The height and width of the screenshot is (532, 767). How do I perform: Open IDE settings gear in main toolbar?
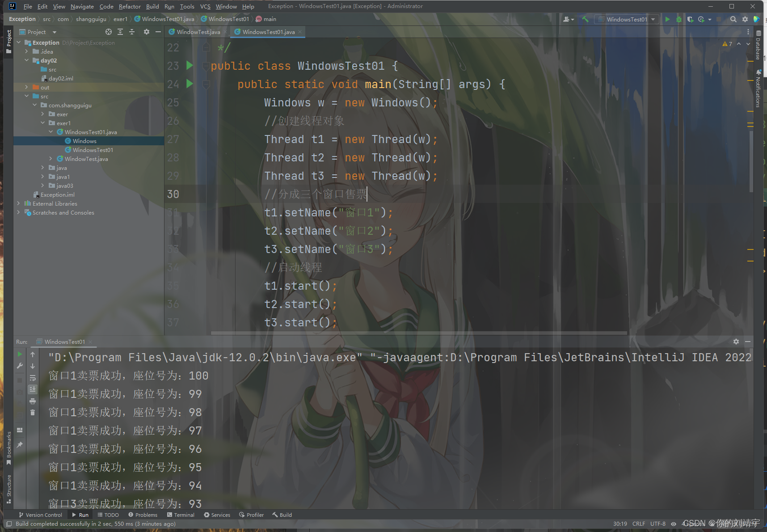click(745, 19)
